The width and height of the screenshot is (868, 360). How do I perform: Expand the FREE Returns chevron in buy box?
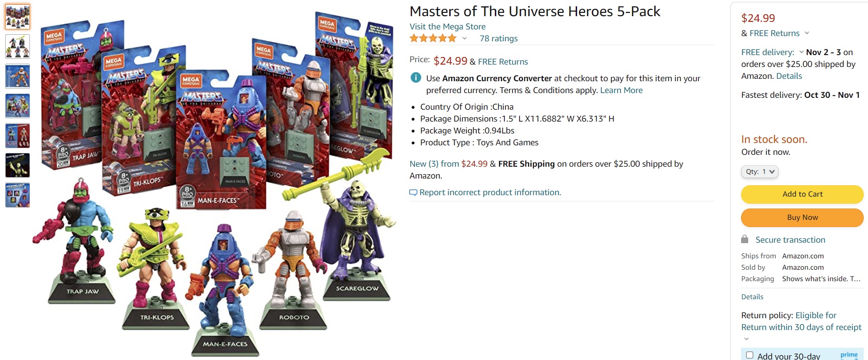[807, 33]
